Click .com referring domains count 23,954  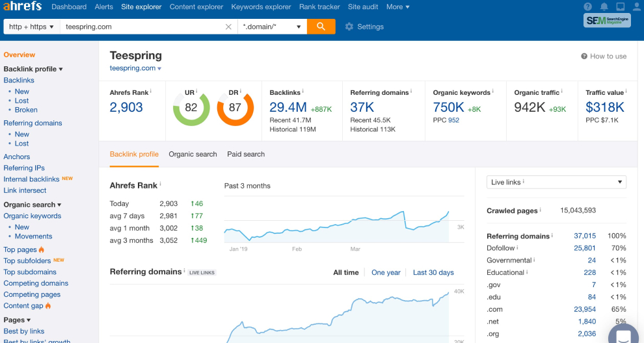point(584,309)
